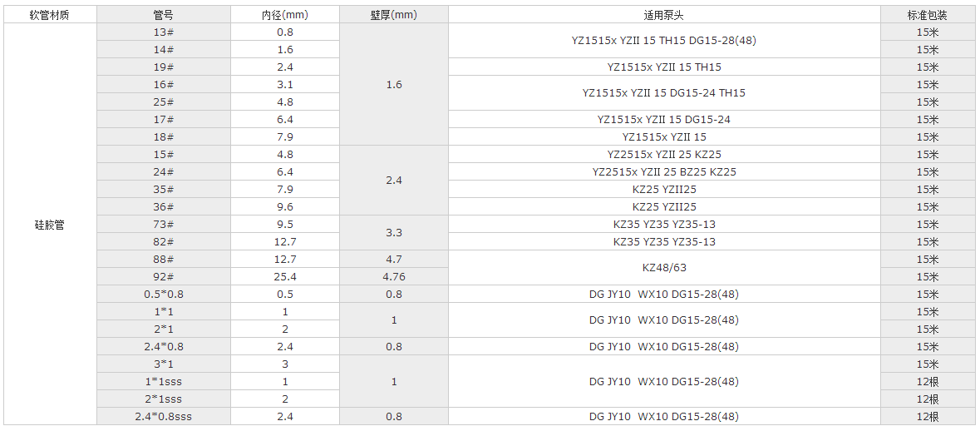Select the 4.76 wall thickness cell

click(393, 277)
